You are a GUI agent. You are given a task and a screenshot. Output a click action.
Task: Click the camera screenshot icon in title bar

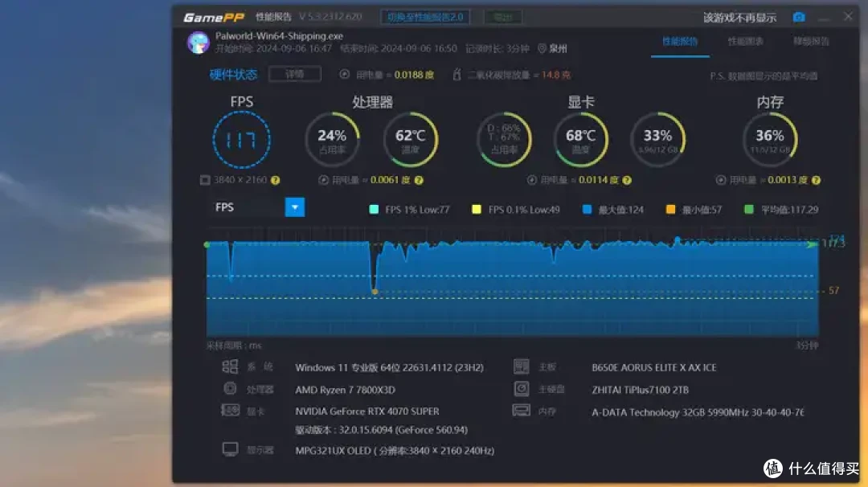click(799, 17)
